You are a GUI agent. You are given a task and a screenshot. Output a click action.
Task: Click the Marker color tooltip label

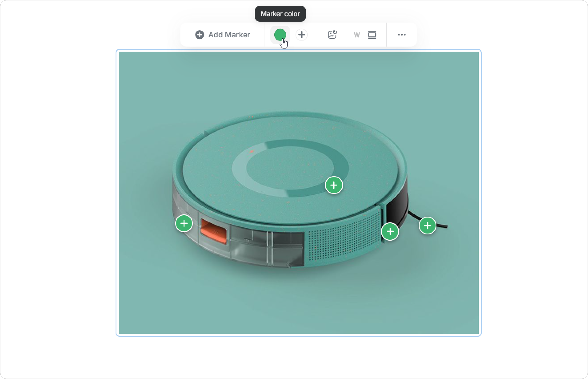point(280,14)
